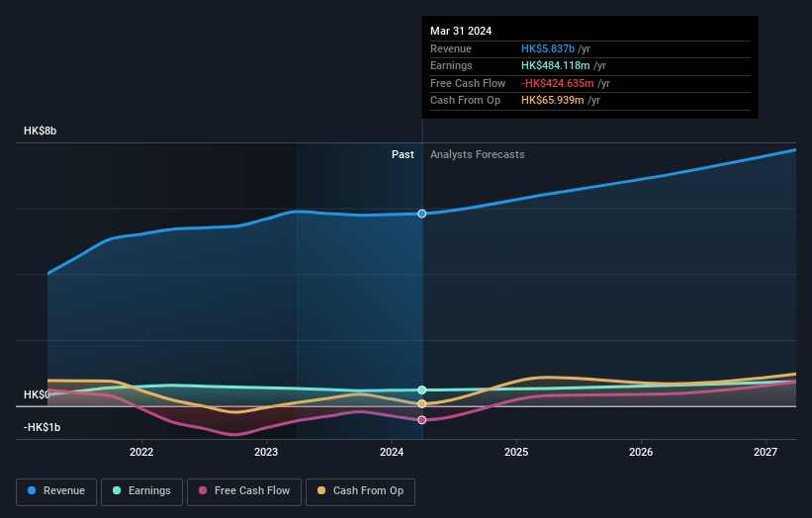Click the Mar 31 2024 tooltip date
Screen dimensions: 812x518
tap(461, 31)
